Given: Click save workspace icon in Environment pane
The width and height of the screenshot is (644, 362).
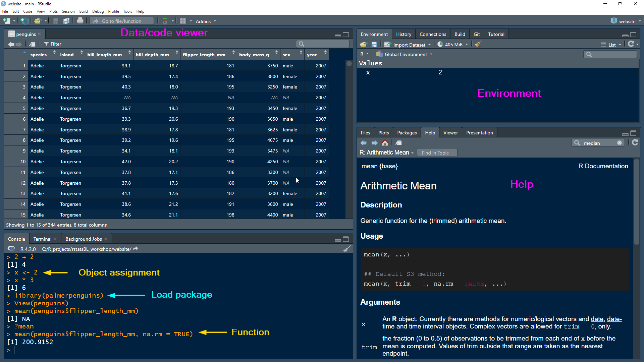Looking at the screenshot, I should [x=374, y=44].
